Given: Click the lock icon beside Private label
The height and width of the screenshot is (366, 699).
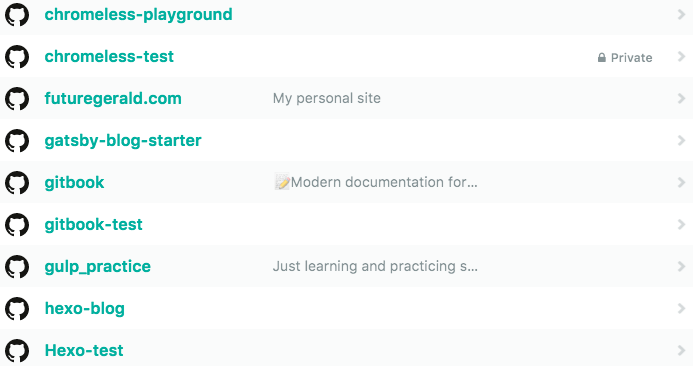Looking at the screenshot, I should point(602,58).
